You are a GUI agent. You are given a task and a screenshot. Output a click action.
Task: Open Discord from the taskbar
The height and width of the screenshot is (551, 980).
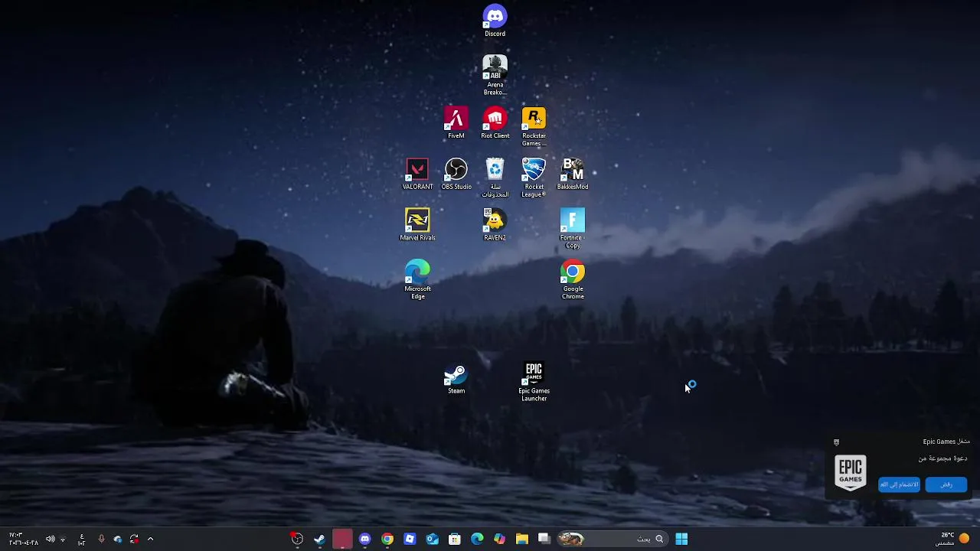364,539
